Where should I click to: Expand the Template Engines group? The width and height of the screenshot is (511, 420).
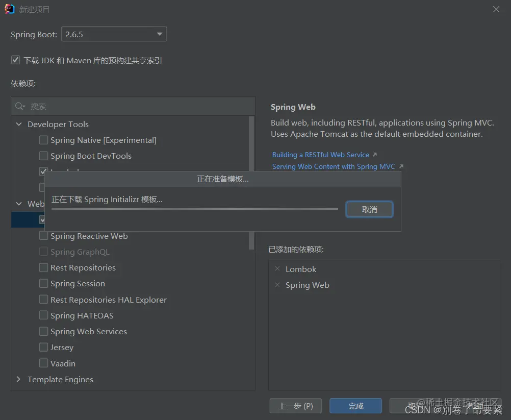point(18,379)
